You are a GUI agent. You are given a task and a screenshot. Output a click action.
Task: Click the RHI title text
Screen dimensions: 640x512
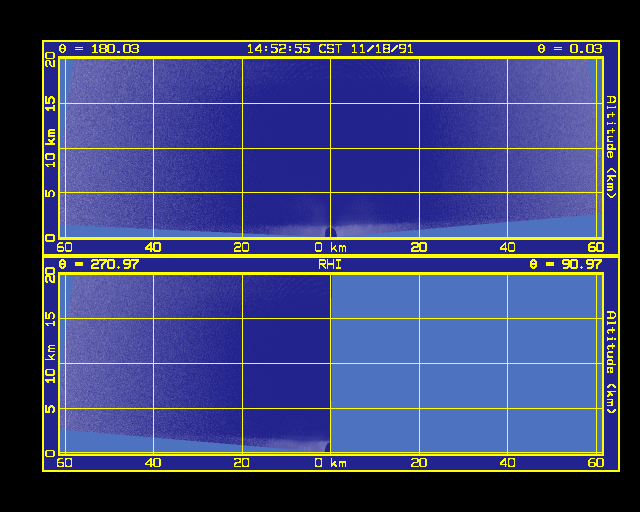point(330,265)
